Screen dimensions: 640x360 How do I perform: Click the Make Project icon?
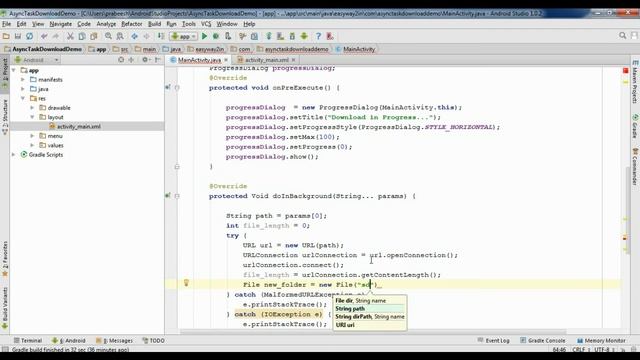pyautogui.click(x=161, y=36)
